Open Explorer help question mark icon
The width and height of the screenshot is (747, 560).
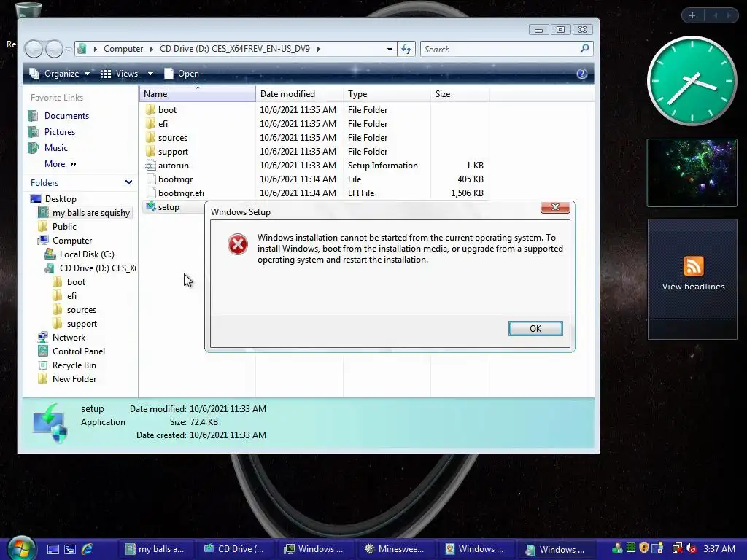581,74
